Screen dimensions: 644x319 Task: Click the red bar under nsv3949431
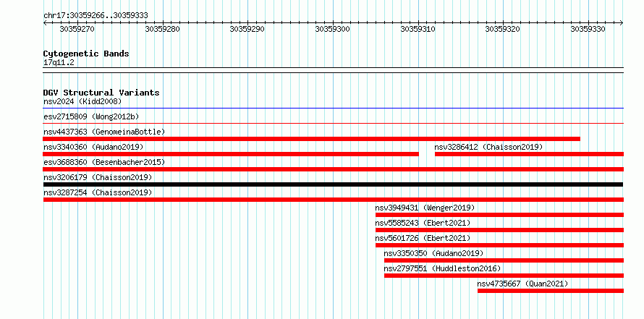[499, 215]
